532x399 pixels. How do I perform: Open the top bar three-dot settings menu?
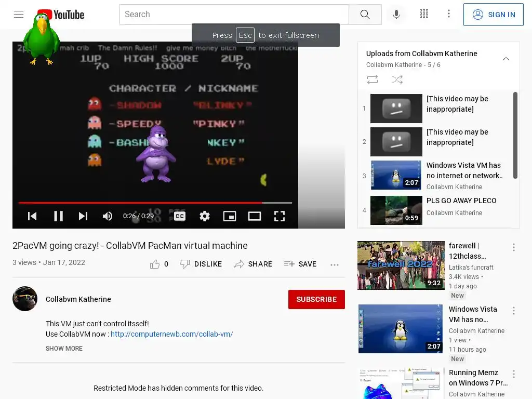pyautogui.click(x=448, y=14)
